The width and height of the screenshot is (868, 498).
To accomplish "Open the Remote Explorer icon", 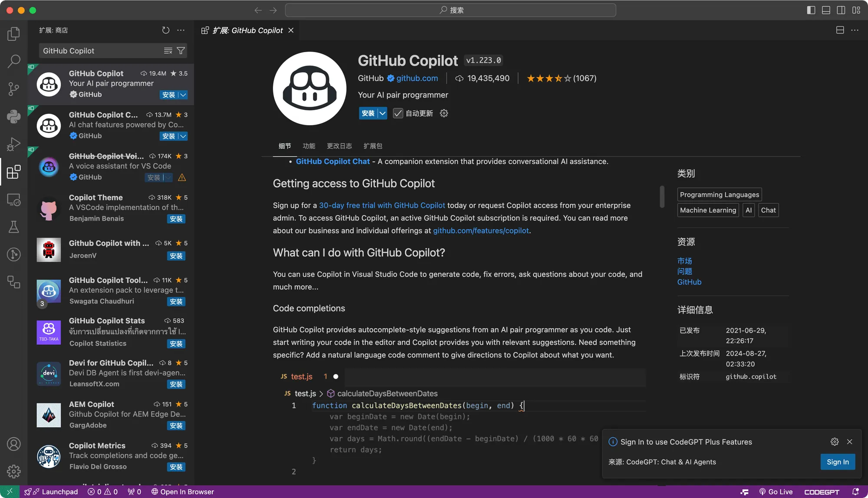I will coord(13,200).
